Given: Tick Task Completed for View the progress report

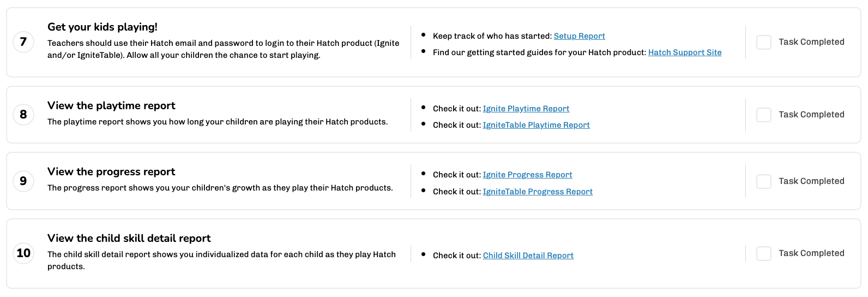Looking at the screenshot, I should click(764, 181).
